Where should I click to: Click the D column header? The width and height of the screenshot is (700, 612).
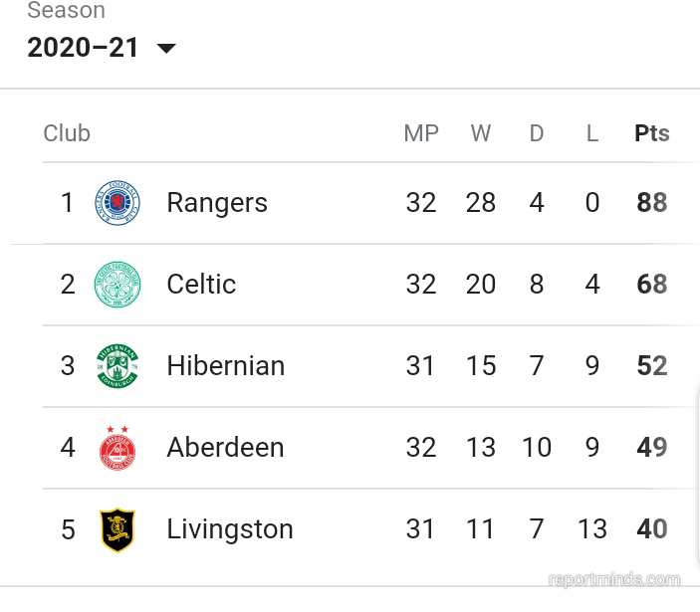537,133
